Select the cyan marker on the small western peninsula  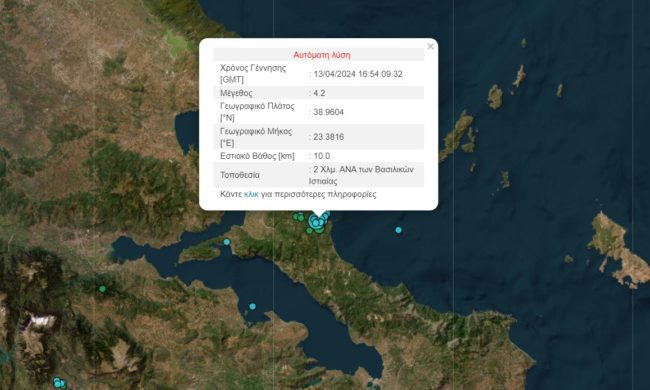point(227,242)
